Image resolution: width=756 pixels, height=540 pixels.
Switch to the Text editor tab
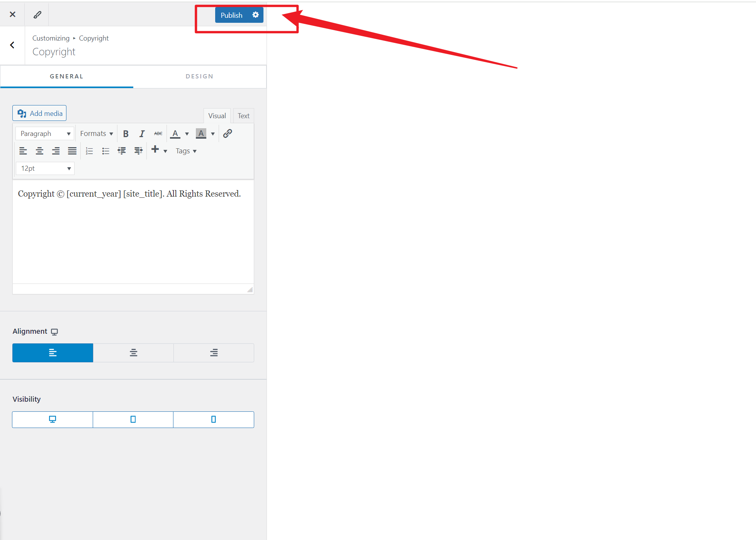tap(243, 115)
